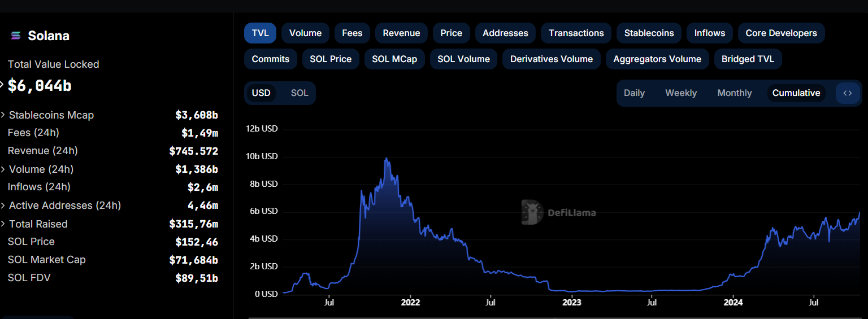Click the $745.572 revenue value
Screen dimensions: 868x319
point(193,151)
